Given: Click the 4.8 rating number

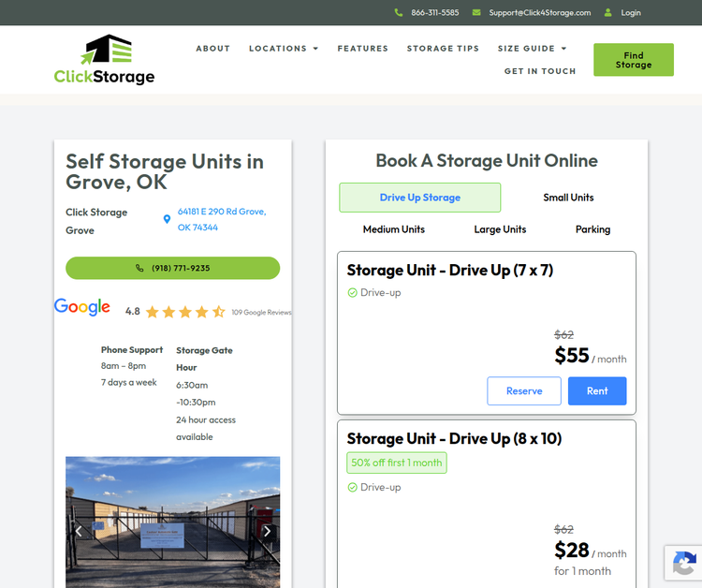Looking at the screenshot, I should coord(133,311).
